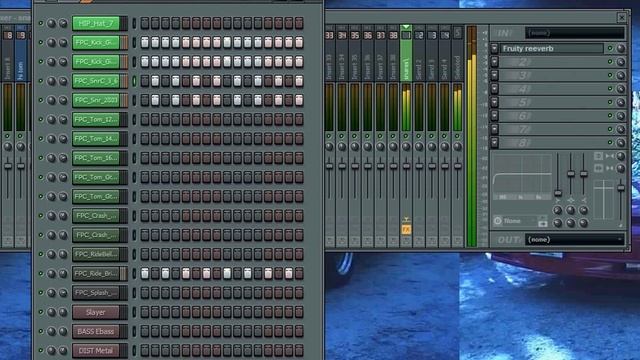
Task: Open effect slot 3 menu arrow
Action: pyautogui.click(x=494, y=76)
